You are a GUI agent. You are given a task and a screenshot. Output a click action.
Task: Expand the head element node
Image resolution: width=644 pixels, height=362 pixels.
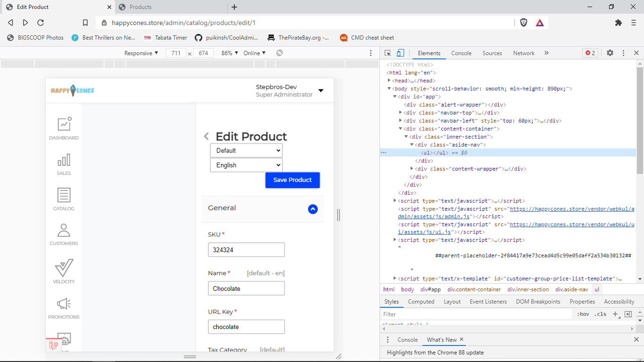(x=389, y=81)
